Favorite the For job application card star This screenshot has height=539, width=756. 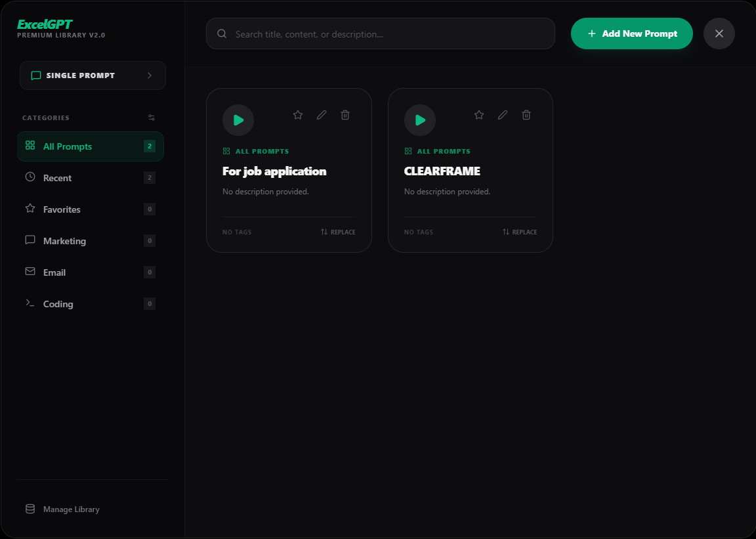(298, 115)
